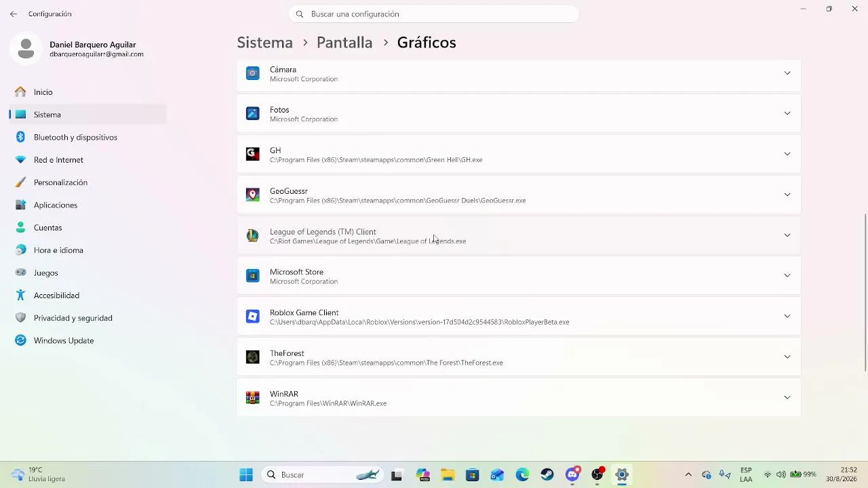868x488 pixels.
Task: Expand League of Legends graphics options
Action: tap(787, 235)
